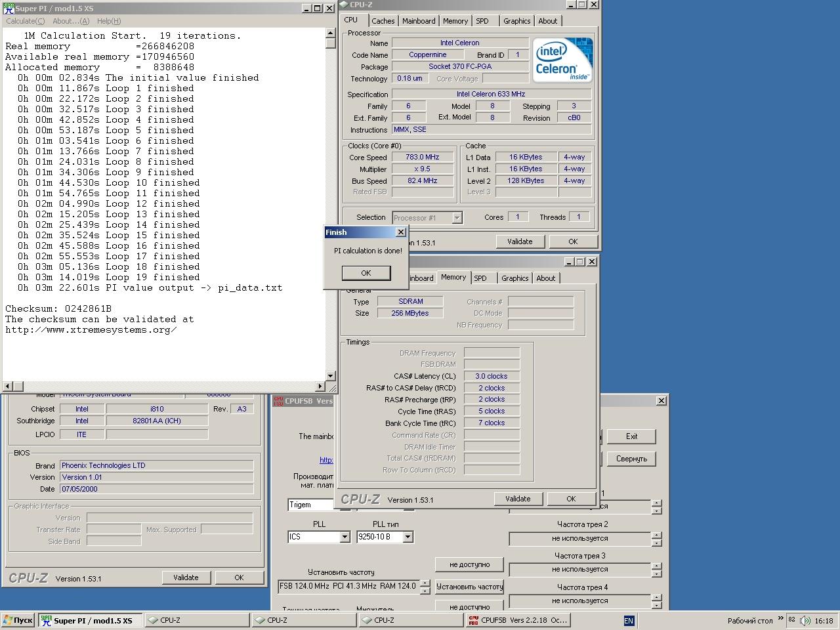Decrease FSB frequency with down stepper
Viewport: 840px width, 630px height.
coord(425,590)
